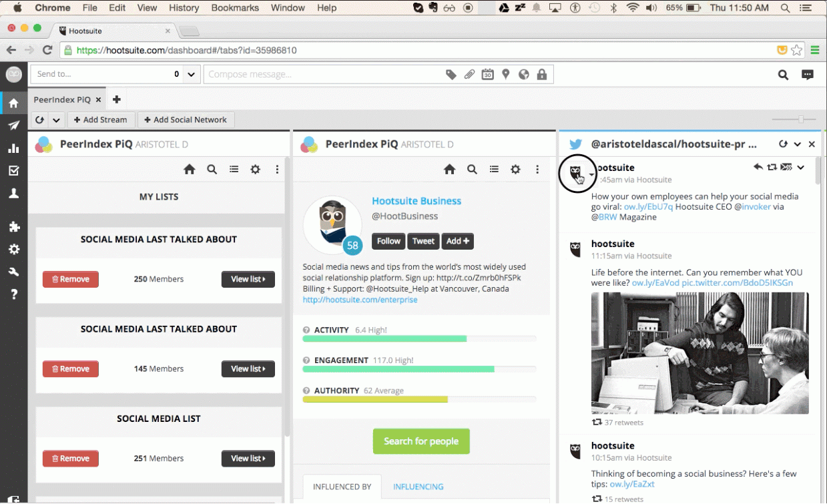Screen dimensions: 827x504
Task: Click list icon in left PeerIndex stream
Action: click(x=234, y=170)
